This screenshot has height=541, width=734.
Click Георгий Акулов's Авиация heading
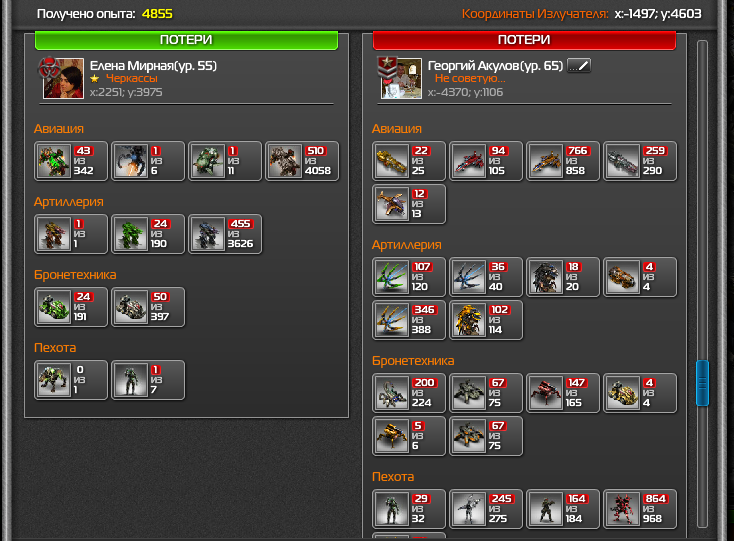pyautogui.click(x=396, y=129)
